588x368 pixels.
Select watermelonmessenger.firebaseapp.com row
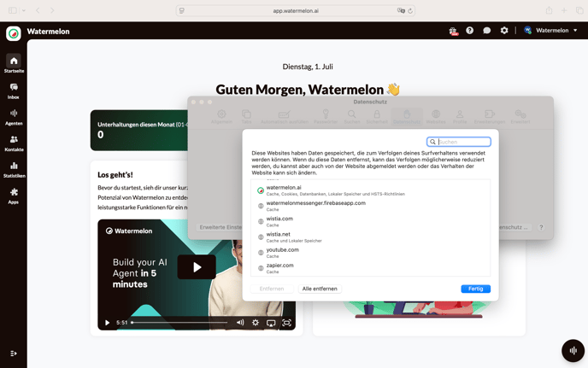point(370,206)
